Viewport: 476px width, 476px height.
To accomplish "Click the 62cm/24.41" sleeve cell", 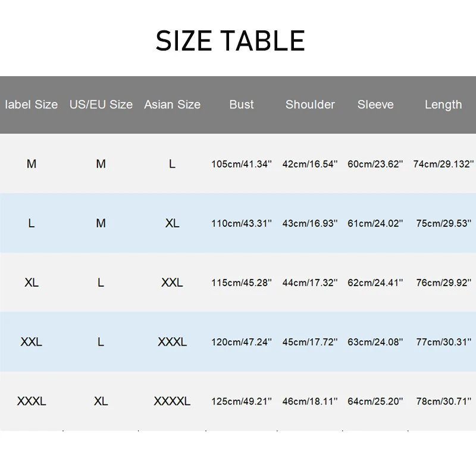I will (375, 283).
